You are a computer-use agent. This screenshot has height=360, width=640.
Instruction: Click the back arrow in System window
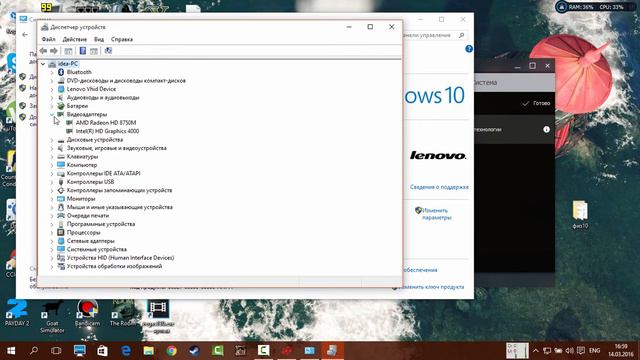[x=25, y=35]
